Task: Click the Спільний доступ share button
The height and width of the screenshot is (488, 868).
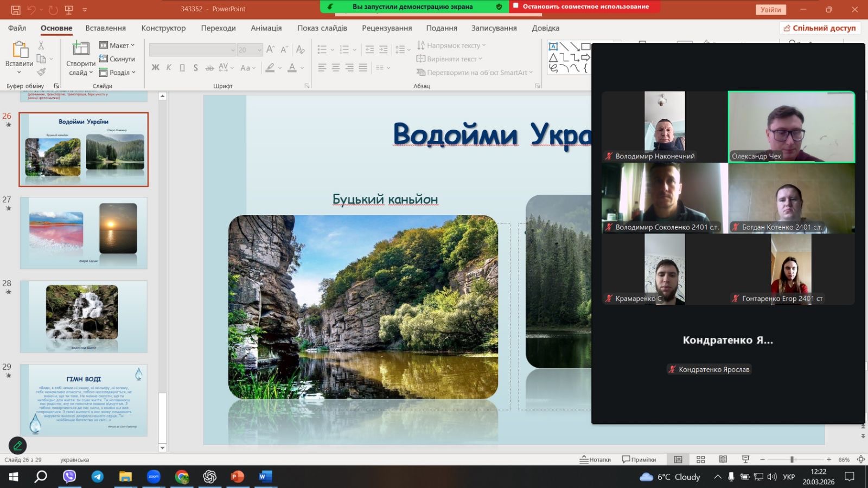Action: [x=820, y=28]
